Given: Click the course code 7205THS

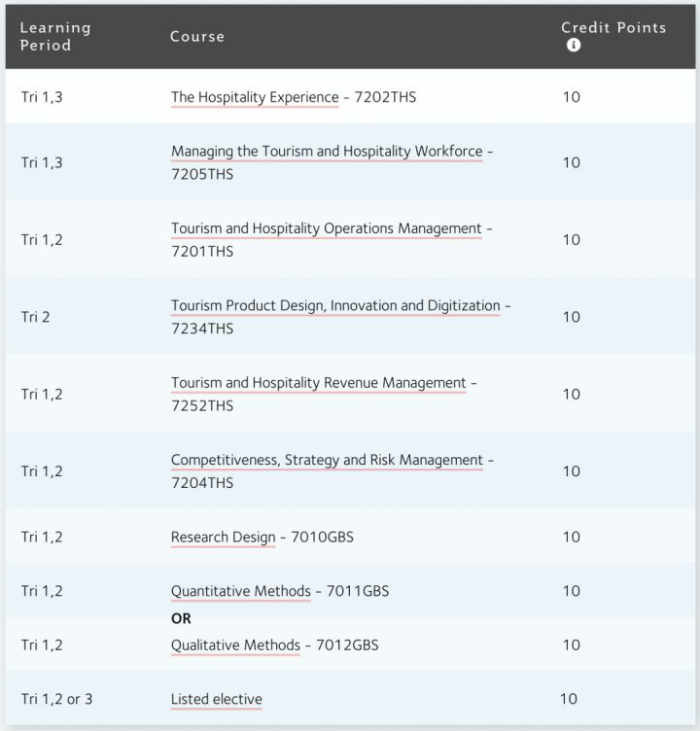Looking at the screenshot, I should [x=202, y=175].
